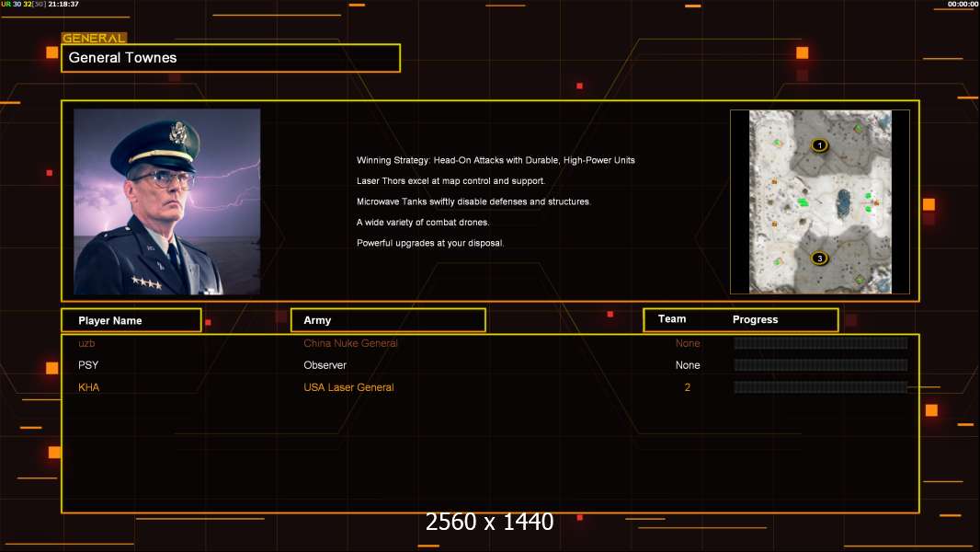Click the Team column header label

[x=672, y=319]
